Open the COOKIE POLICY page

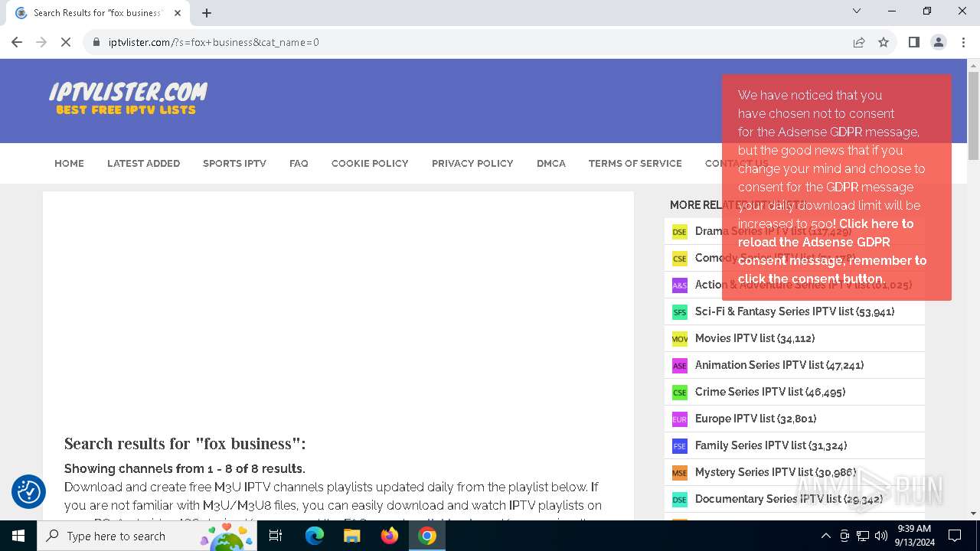370,163
